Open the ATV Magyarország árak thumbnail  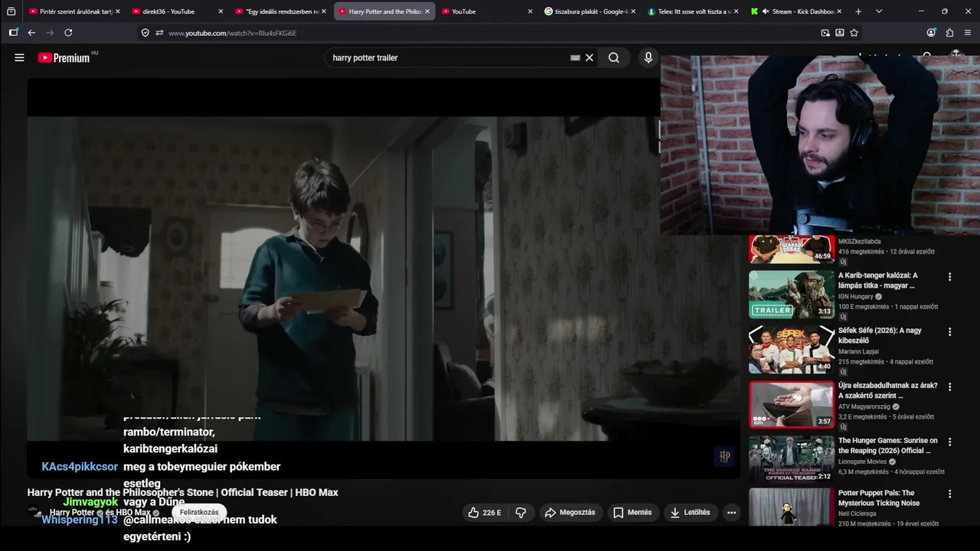792,405
